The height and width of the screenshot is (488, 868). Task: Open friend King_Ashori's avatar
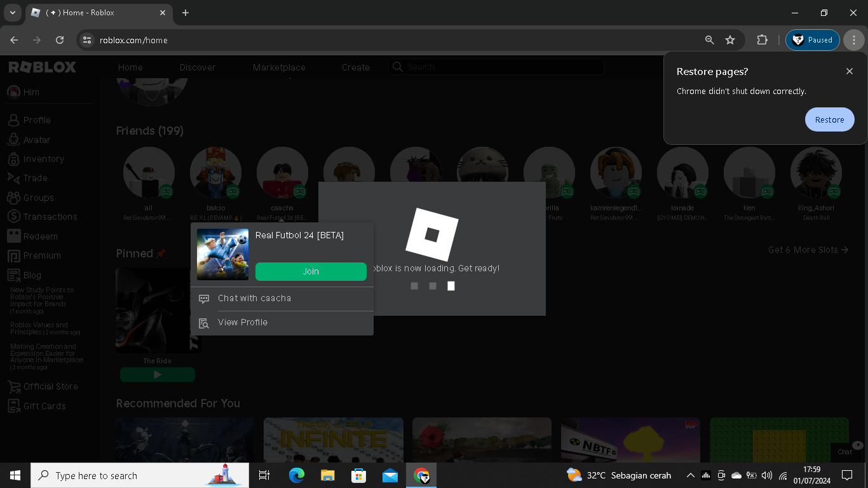[816, 173]
